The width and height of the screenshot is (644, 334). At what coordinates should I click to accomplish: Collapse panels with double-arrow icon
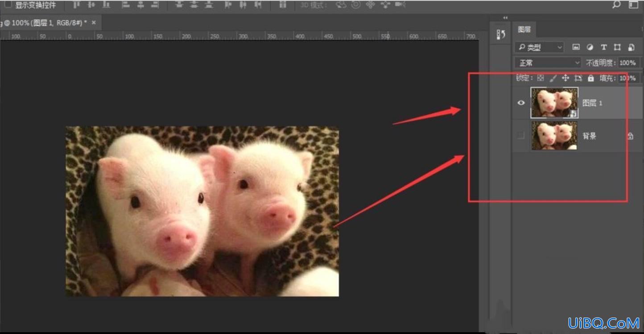tap(505, 18)
